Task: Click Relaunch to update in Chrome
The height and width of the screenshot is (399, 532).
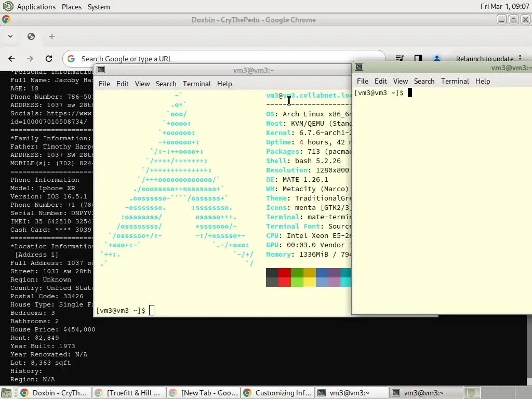Action: click(x=485, y=59)
